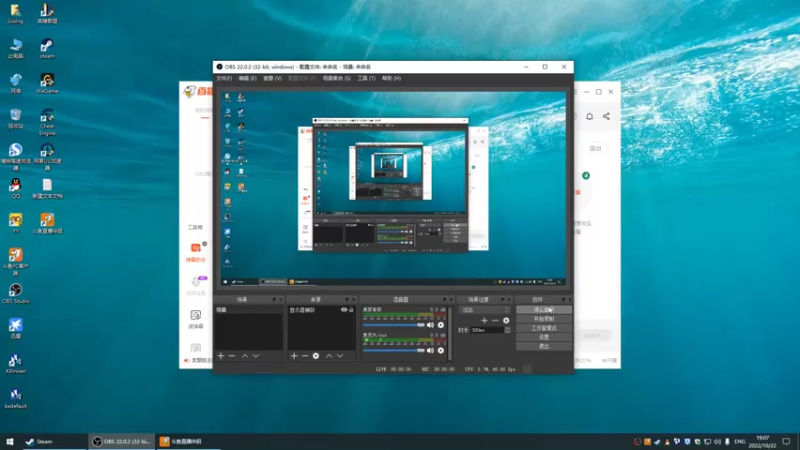Enable Studio Mode from the Controls panel

pos(544,328)
